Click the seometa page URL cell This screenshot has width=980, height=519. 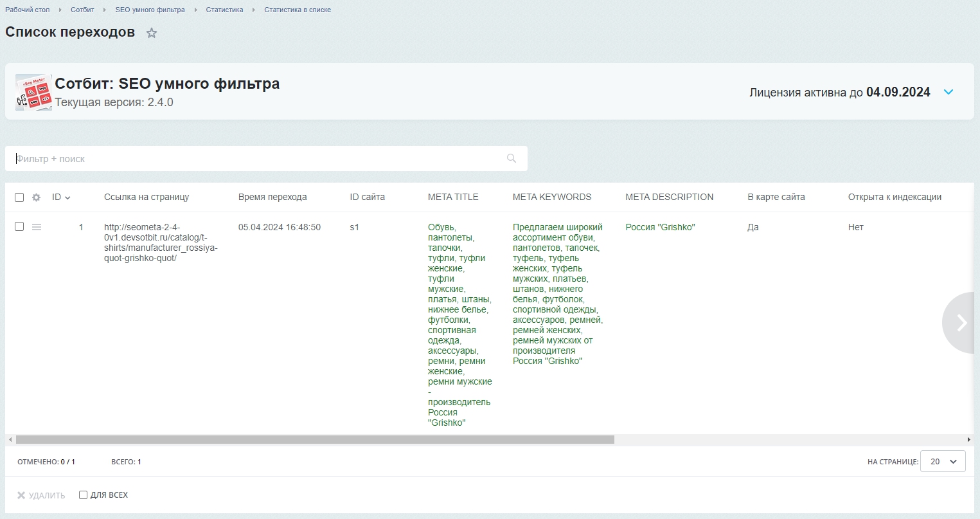tap(161, 242)
